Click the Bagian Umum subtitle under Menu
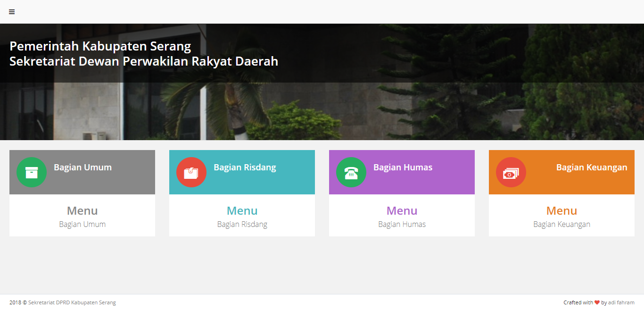This screenshot has width=644, height=310. coord(82,225)
